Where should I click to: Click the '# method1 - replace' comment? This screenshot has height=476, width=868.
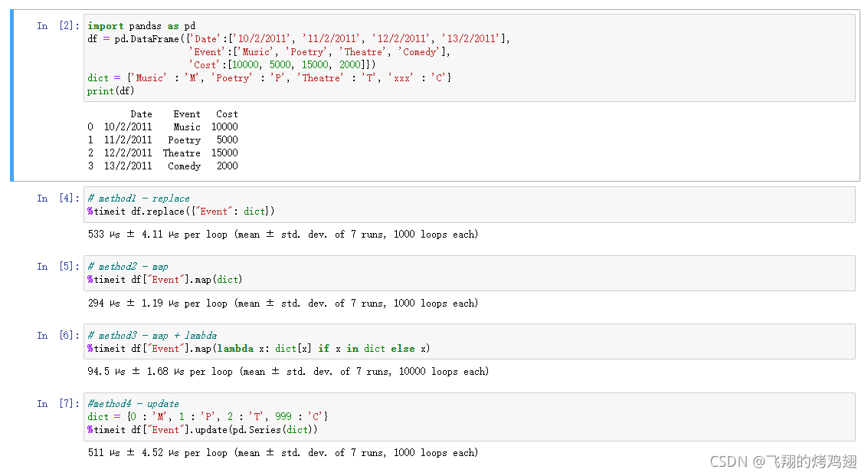coord(139,199)
